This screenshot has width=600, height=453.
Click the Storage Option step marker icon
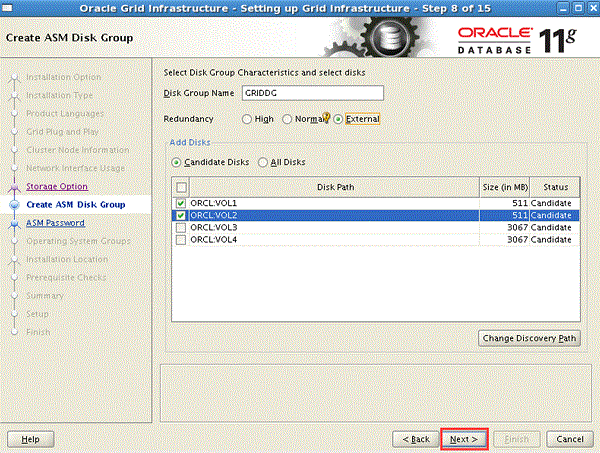pyautogui.click(x=15, y=187)
